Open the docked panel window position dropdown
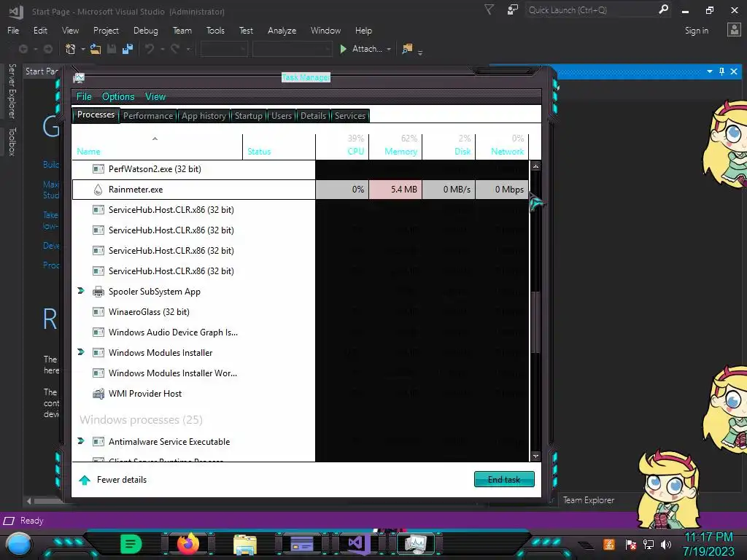Screen dimensions: 747x560 709,71
